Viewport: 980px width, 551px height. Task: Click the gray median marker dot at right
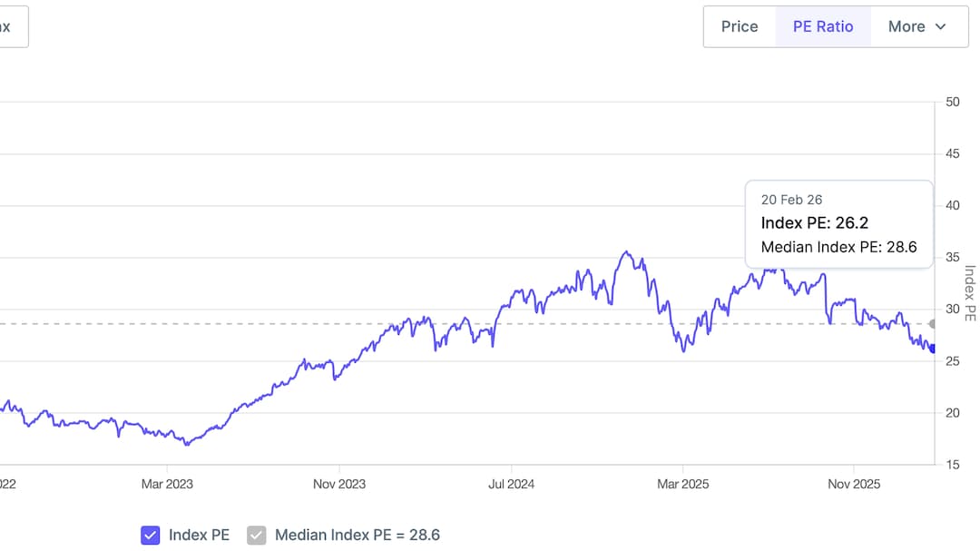coord(932,323)
